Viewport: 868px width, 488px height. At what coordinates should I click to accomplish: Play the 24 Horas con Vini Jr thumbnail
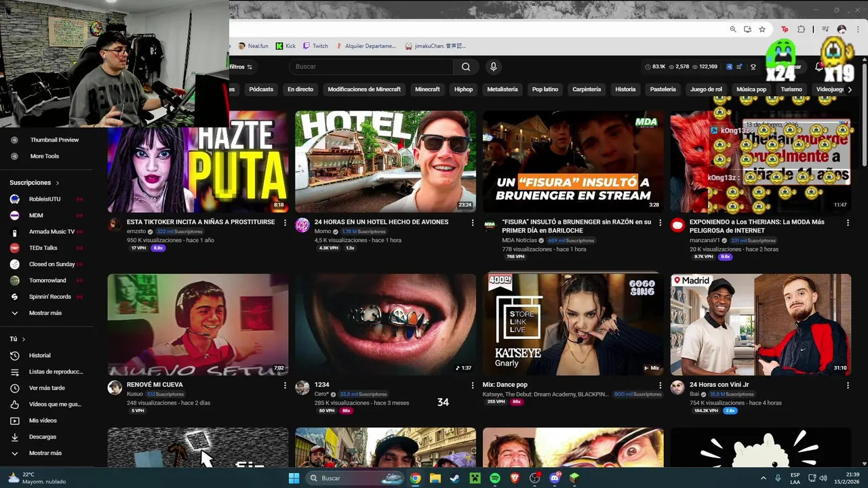(760, 325)
